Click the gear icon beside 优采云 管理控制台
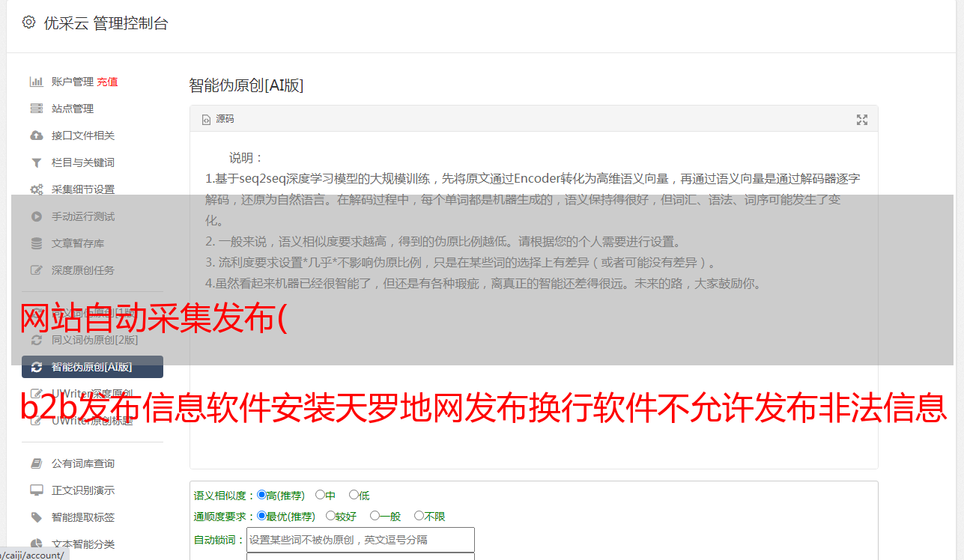The image size is (964, 560). tap(28, 22)
